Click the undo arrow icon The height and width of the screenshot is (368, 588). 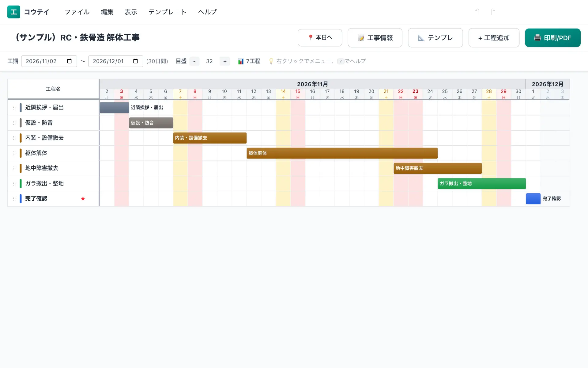pos(477,12)
